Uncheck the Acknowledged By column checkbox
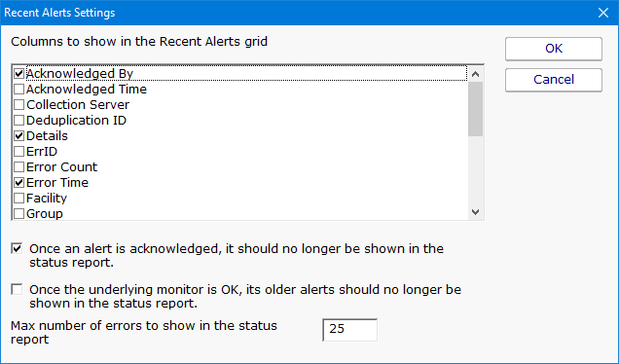This screenshot has height=364, width=619. click(18, 73)
